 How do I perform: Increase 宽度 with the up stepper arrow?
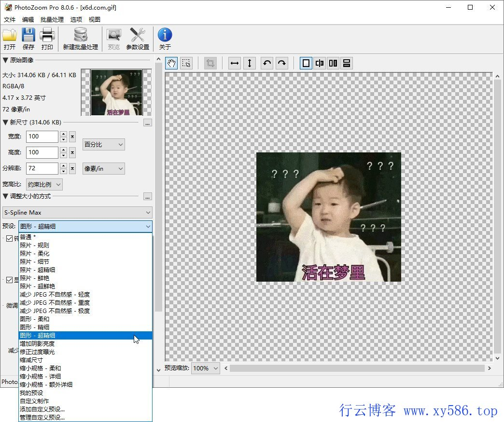pos(63,134)
